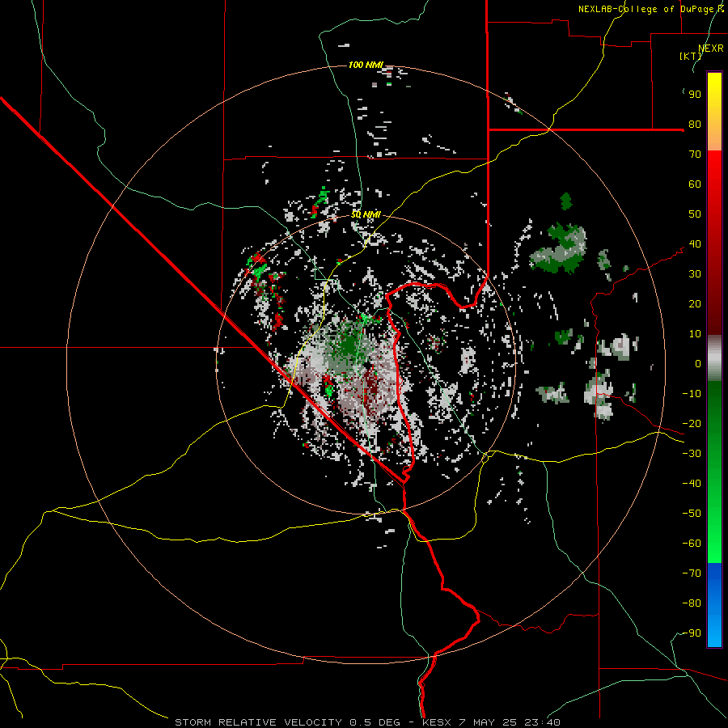The height and width of the screenshot is (728, 728).
Task: Click the -90 scale value
Action: point(692,633)
